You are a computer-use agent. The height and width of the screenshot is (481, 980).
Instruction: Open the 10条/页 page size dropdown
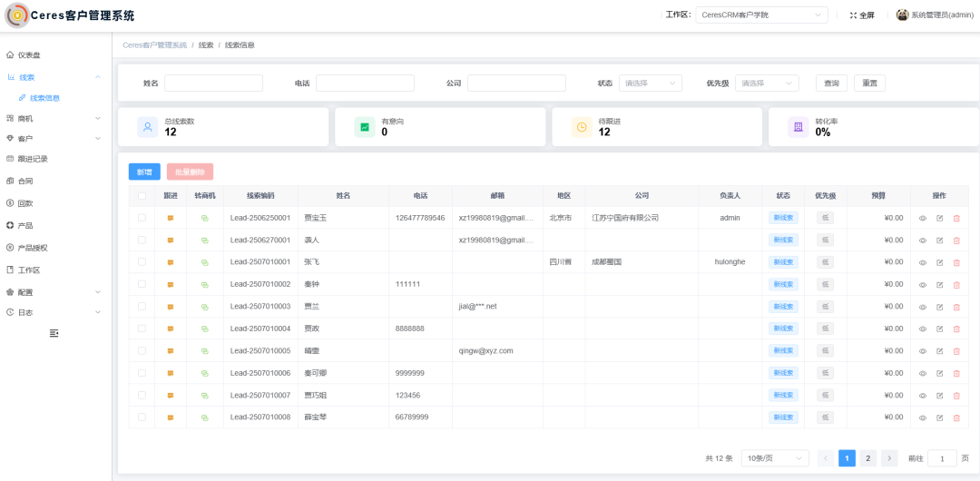point(774,458)
